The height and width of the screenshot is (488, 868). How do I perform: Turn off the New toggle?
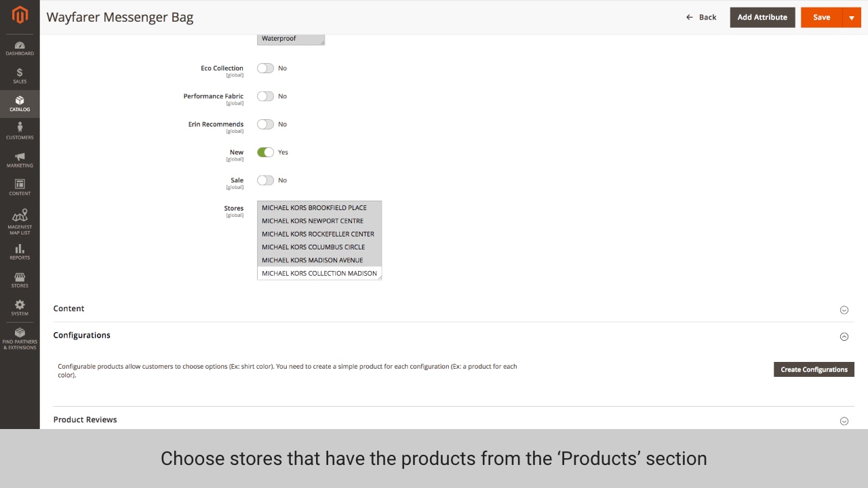pyautogui.click(x=265, y=152)
